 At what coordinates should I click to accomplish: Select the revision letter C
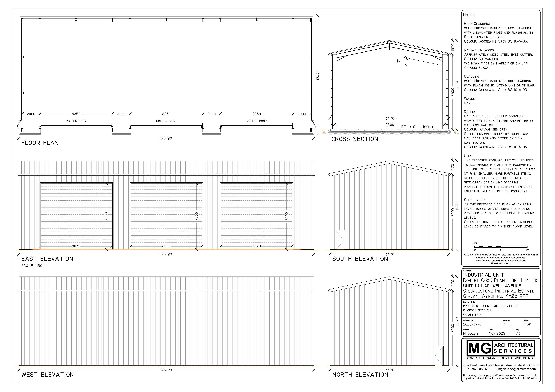tap(504, 324)
